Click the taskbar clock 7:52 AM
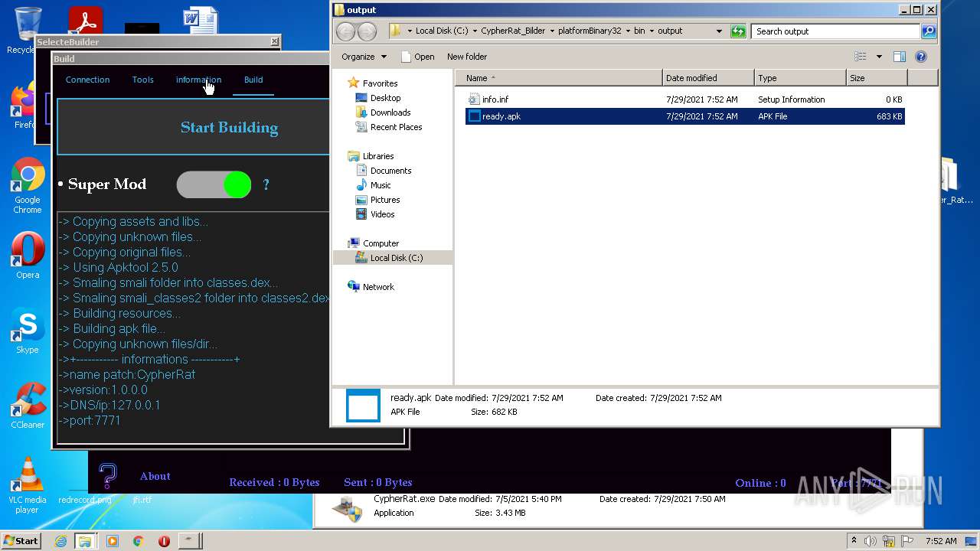The width and height of the screenshot is (980, 551). click(x=941, y=541)
